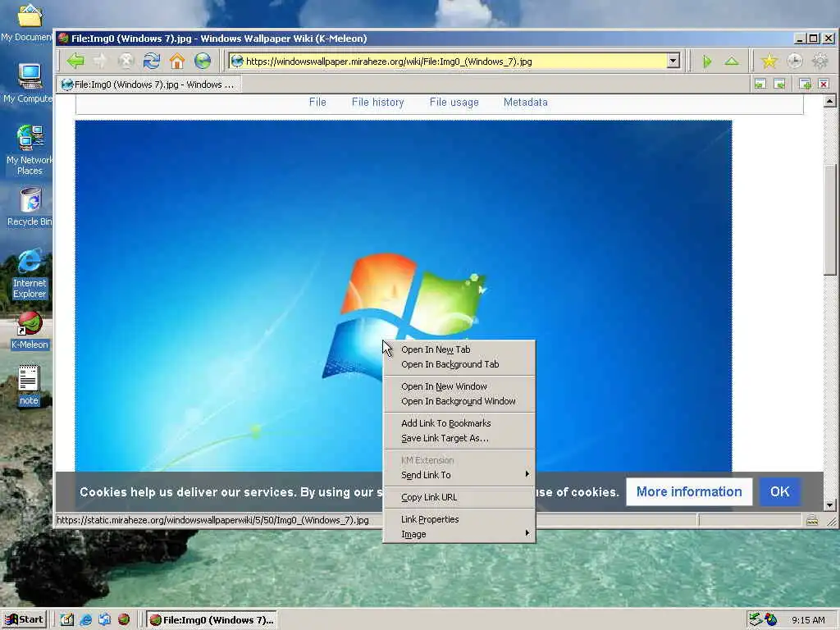Viewport: 840px width, 630px height.
Task: Launch K-Meleon desktop shortcut
Action: tap(30, 331)
